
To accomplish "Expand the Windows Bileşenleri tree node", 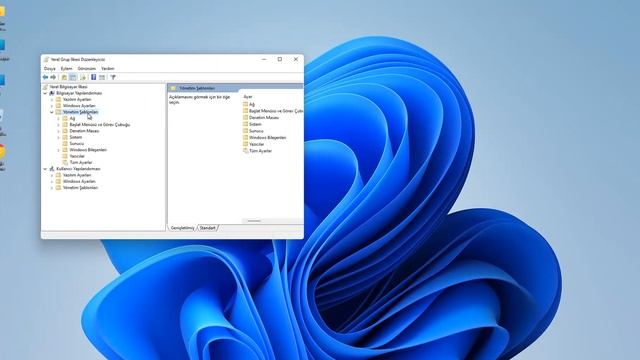I will [58, 150].
